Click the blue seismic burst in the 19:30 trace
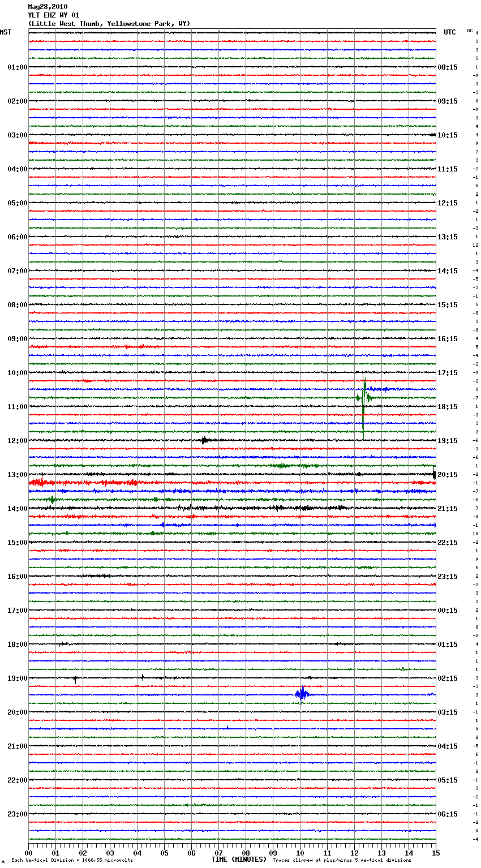This screenshot has width=481, height=868. 302,694
